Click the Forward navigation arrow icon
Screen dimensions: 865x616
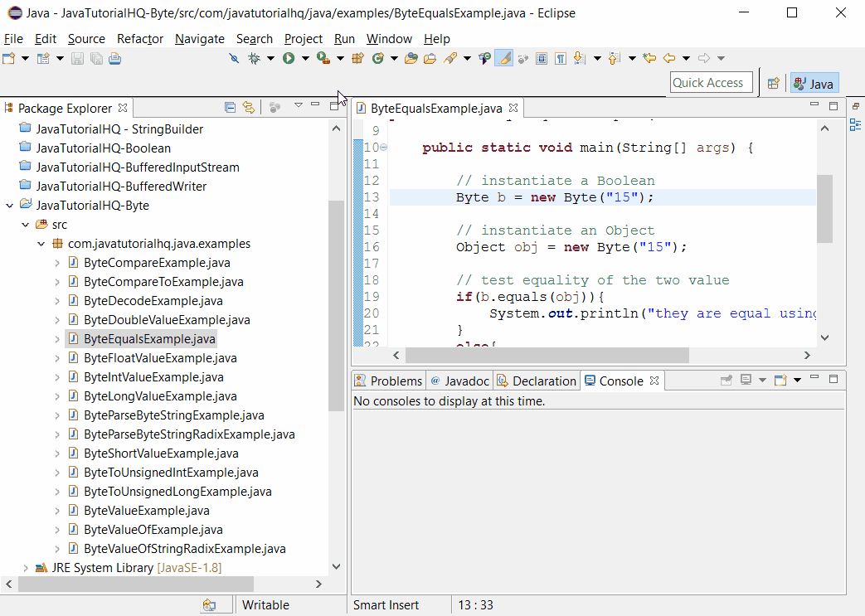point(704,59)
